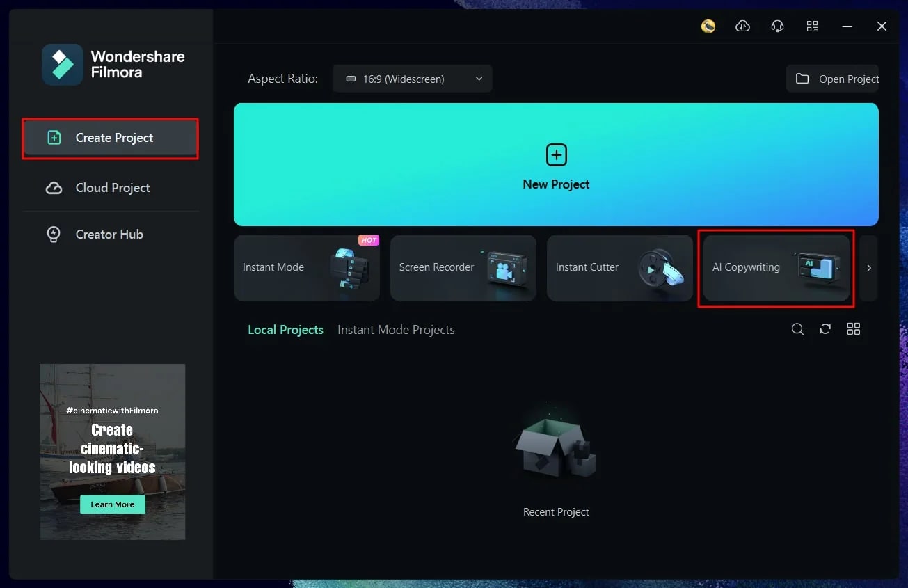
Task: Click the plus icon on New Project
Action: (556, 155)
